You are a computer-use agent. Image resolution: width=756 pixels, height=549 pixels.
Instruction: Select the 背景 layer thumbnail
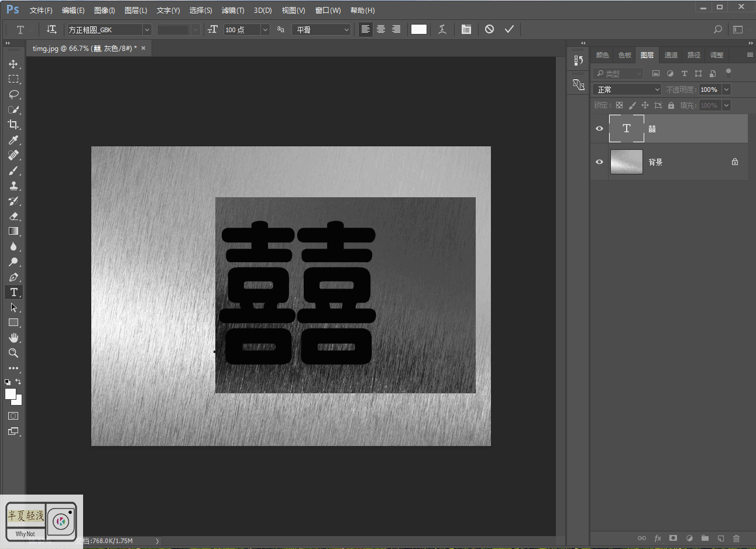tap(627, 162)
